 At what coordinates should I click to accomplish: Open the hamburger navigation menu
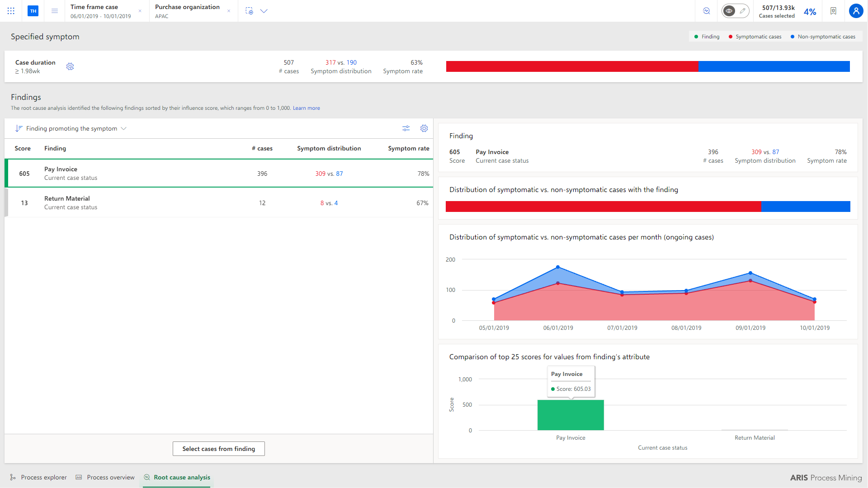tap(55, 11)
